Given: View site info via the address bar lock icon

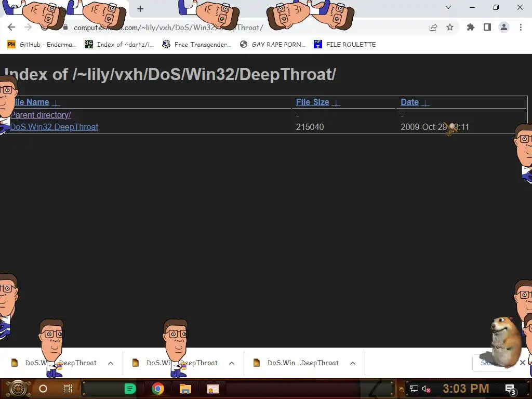Looking at the screenshot, I should click(65, 27).
